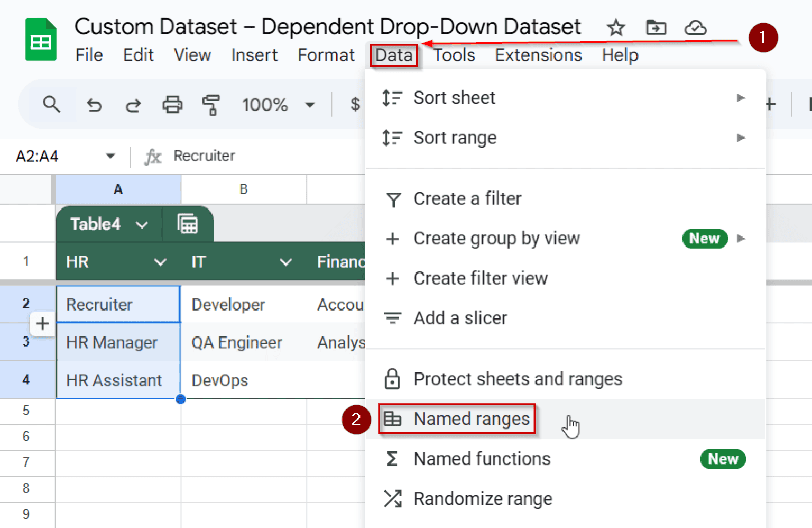Apply currency format with the dollar icon
Screen dimensions: 812x528
(x=355, y=104)
